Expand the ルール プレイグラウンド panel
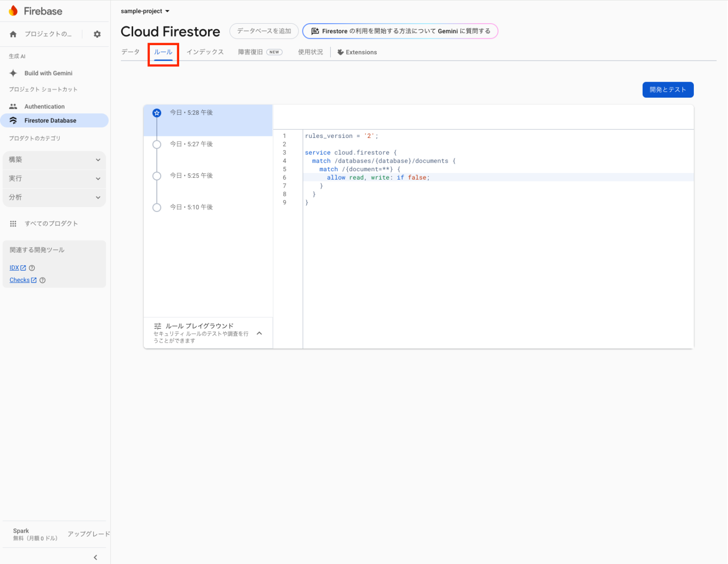The height and width of the screenshot is (564, 728). 259,333
